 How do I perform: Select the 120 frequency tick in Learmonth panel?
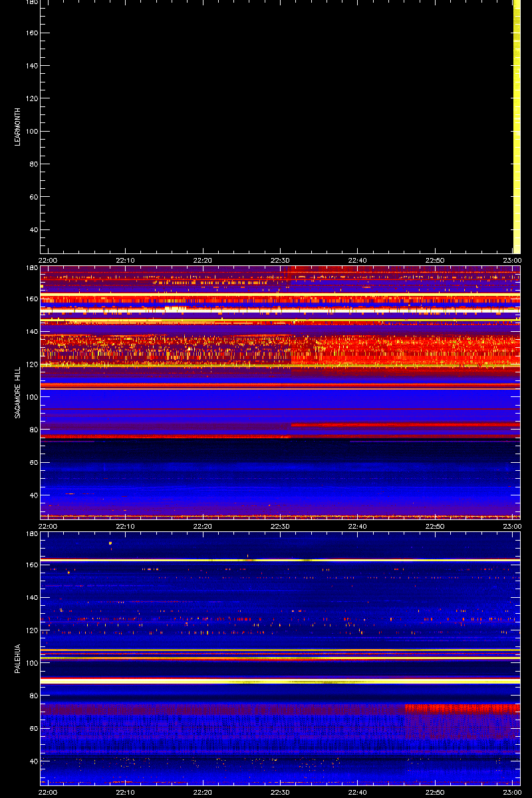point(33,98)
